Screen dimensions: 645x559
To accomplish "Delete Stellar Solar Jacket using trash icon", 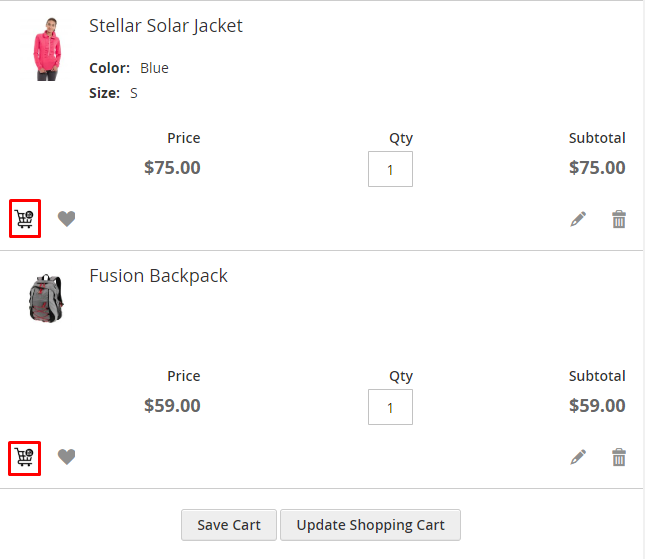I will (619, 219).
